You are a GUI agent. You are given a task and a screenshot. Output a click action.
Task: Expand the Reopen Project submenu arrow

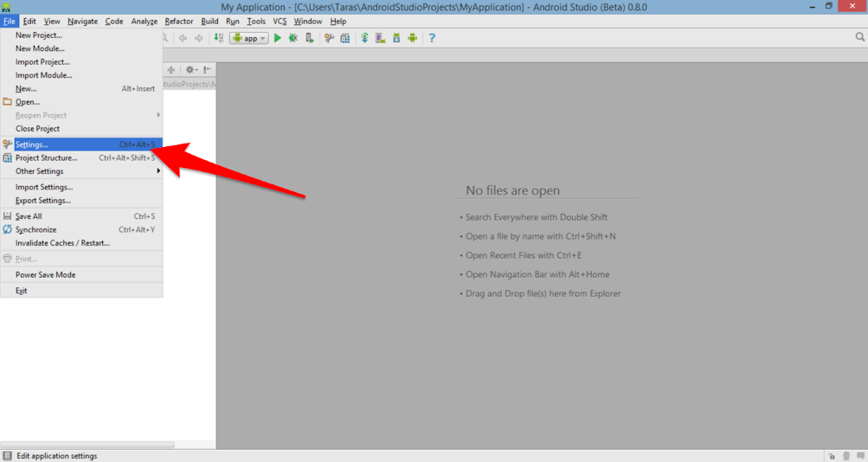[158, 115]
